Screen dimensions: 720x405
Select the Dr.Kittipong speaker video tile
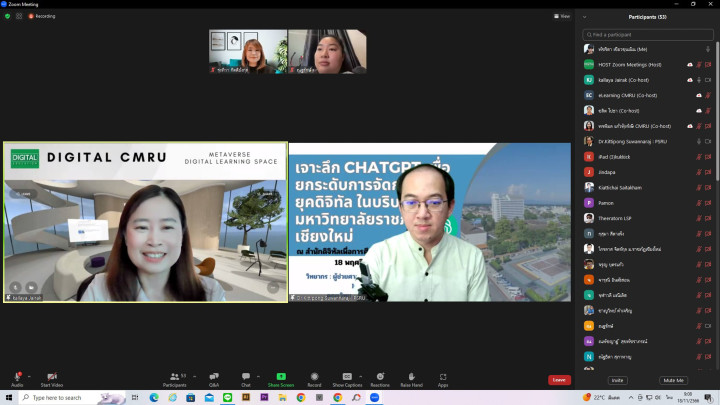[x=430, y=222]
